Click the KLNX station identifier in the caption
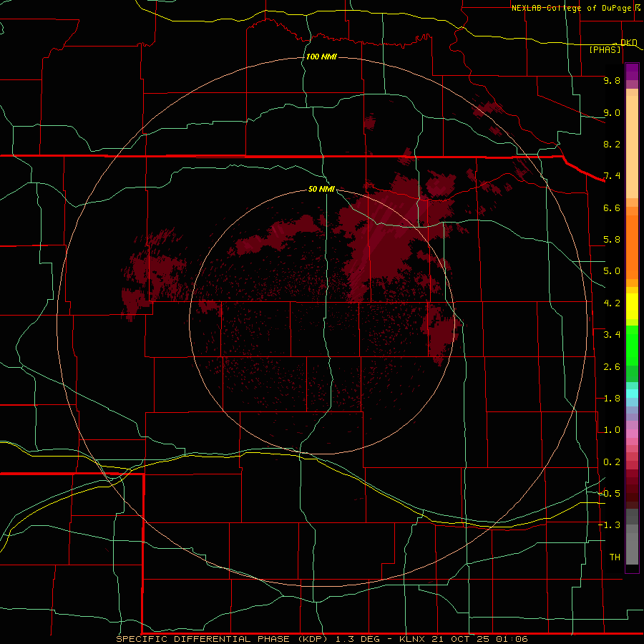Image resolution: width=644 pixels, height=644 pixels. pyautogui.click(x=413, y=639)
